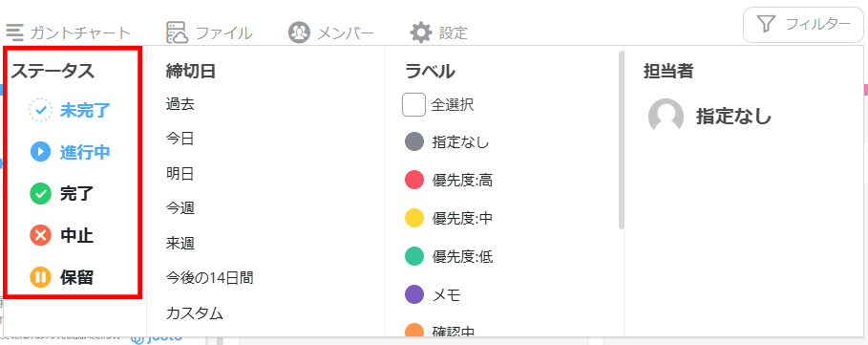Screen dimensions: 868x345
Task: Click the blue 進行中 play icon
Action: click(x=40, y=152)
